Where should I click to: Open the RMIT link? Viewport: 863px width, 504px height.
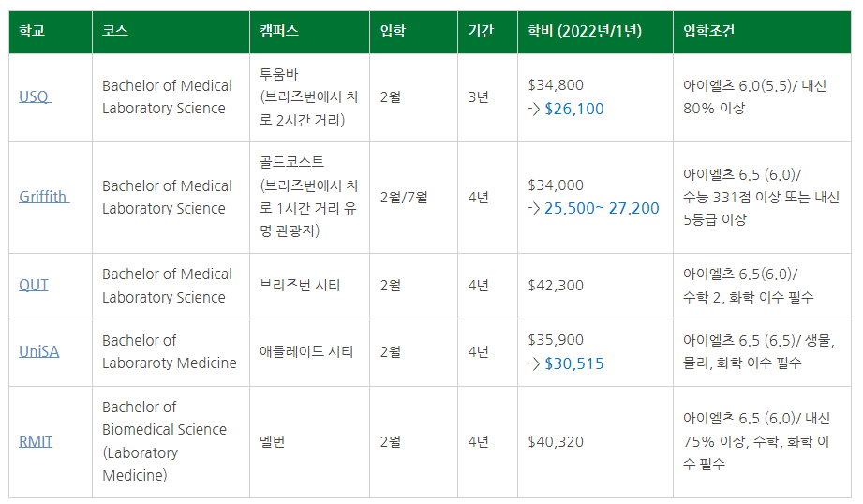pyautogui.click(x=36, y=441)
